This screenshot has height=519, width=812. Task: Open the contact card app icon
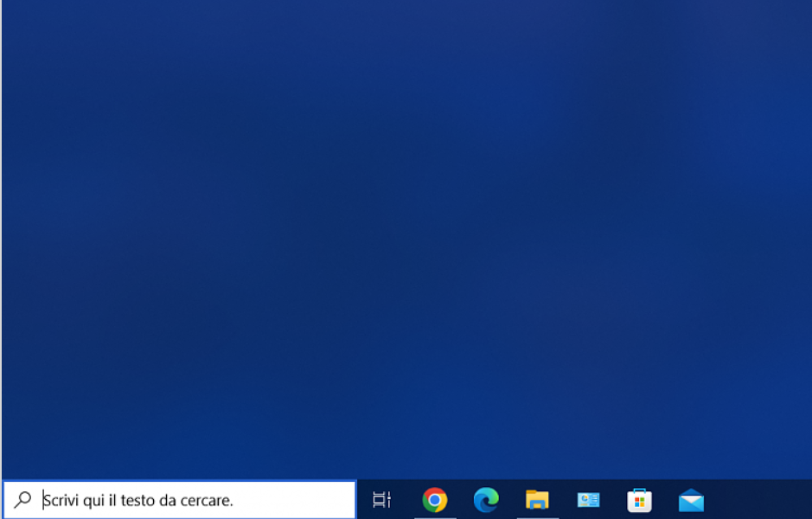tap(588, 500)
